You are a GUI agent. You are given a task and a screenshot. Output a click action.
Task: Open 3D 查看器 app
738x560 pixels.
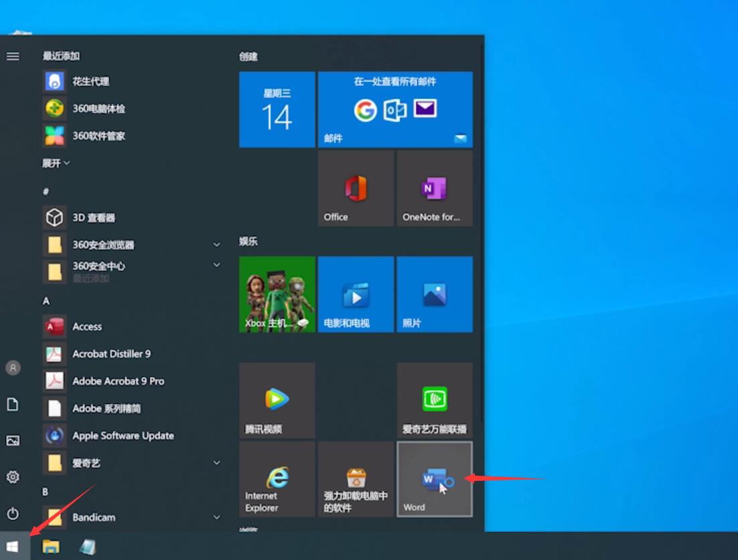[132, 218]
